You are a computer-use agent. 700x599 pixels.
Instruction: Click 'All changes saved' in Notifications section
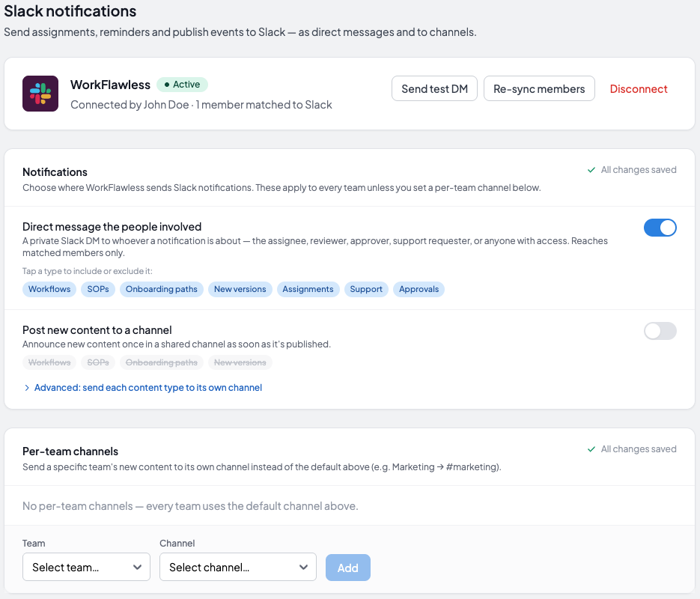coord(639,170)
